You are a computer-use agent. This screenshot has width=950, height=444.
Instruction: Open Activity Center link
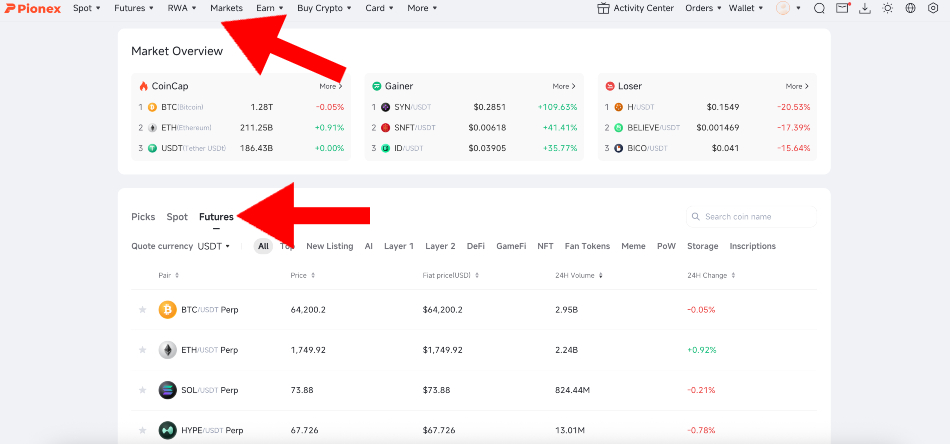pyautogui.click(x=643, y=8)
